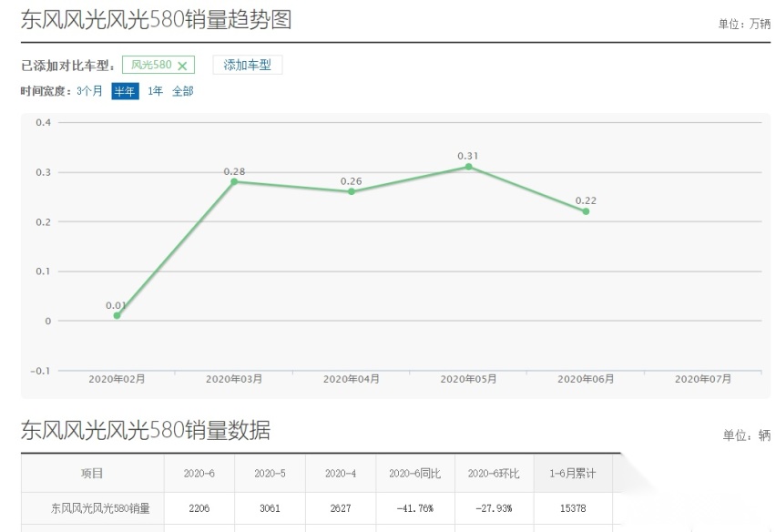This screenshot has width=776, height=532.
Task: Select the 半年 time range
Action: tap(125, 91)
